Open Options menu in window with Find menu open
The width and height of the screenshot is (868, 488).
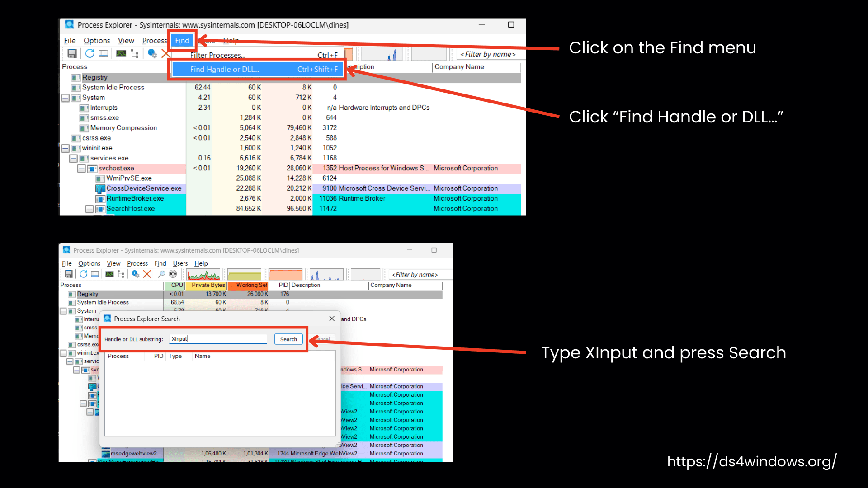coord(97,41)
